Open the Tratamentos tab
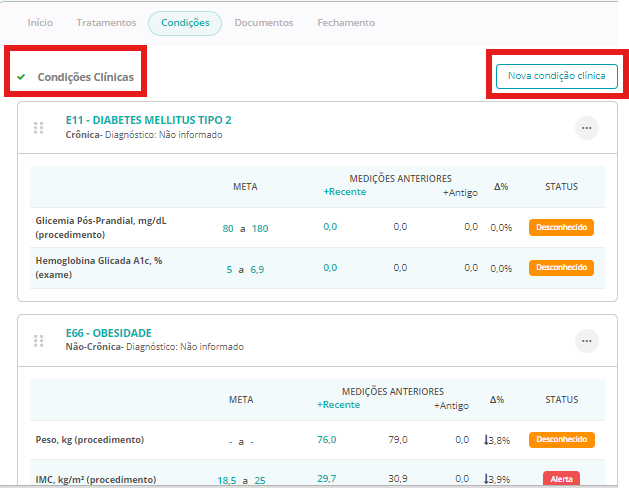Viewport: 629px width, 488px height. (x=106, y=23)
